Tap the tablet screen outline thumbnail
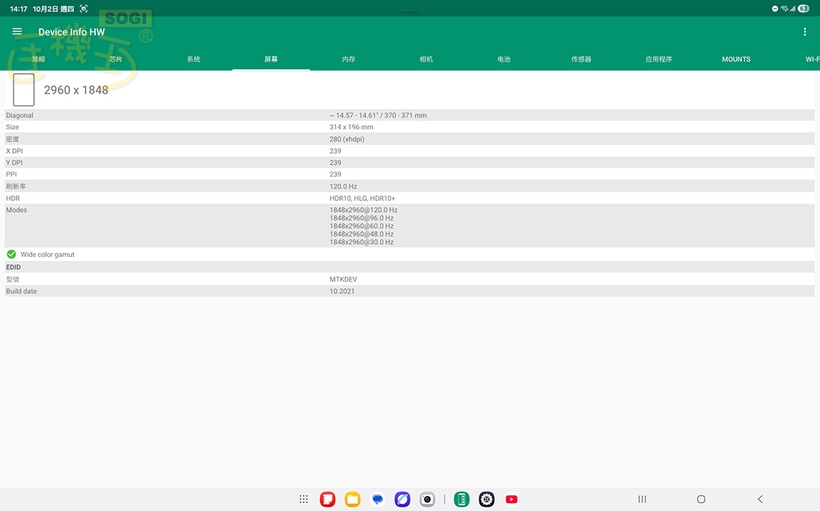 pos(23,90)
